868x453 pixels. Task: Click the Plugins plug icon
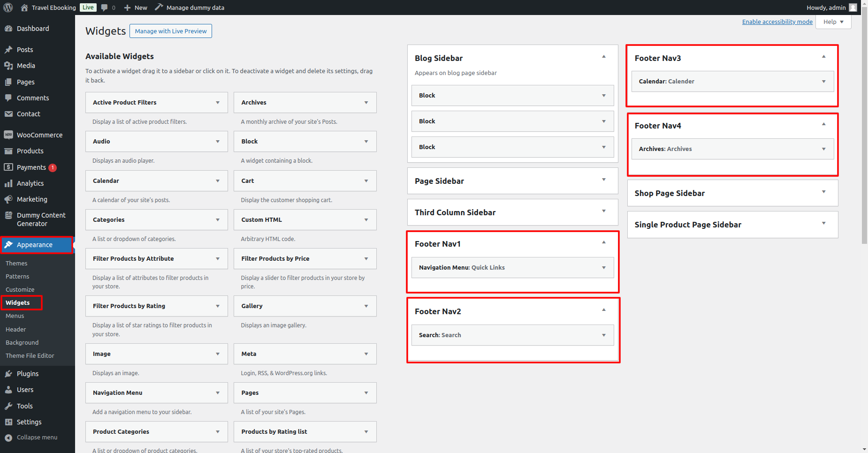click(x=8, y=374)
